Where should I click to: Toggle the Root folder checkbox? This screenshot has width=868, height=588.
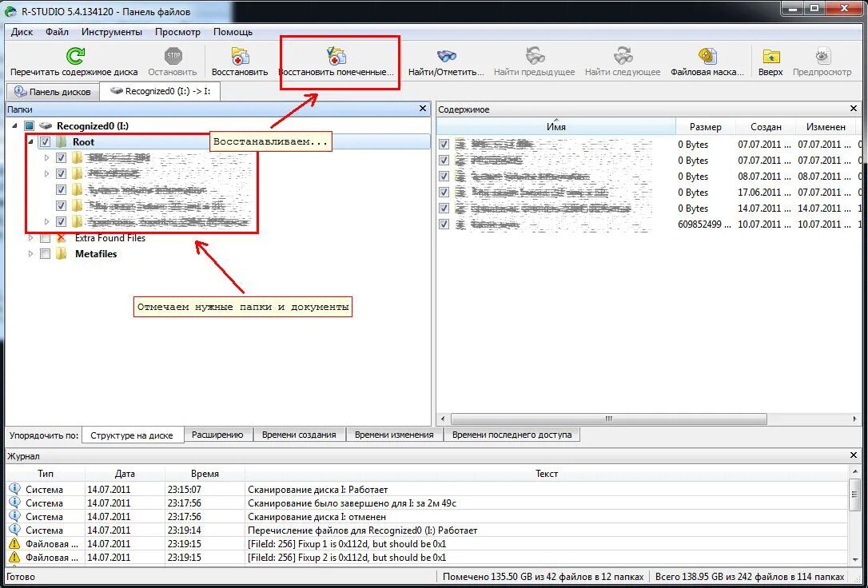tap(46, 142)
